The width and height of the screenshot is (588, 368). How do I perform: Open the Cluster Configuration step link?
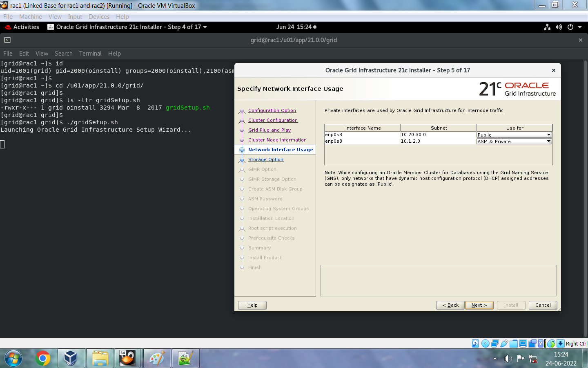[x=273, y=120]
